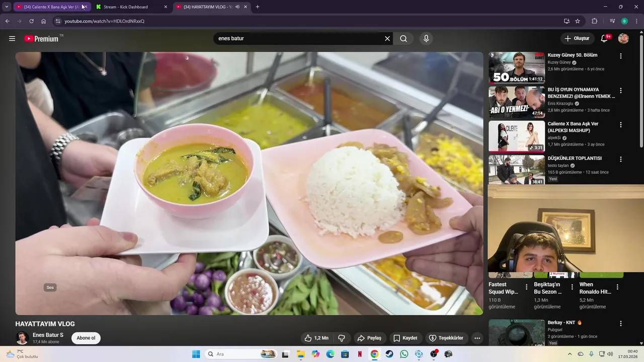
Task: Open the tab search dropdown arrow
Action: coord(7,7)
